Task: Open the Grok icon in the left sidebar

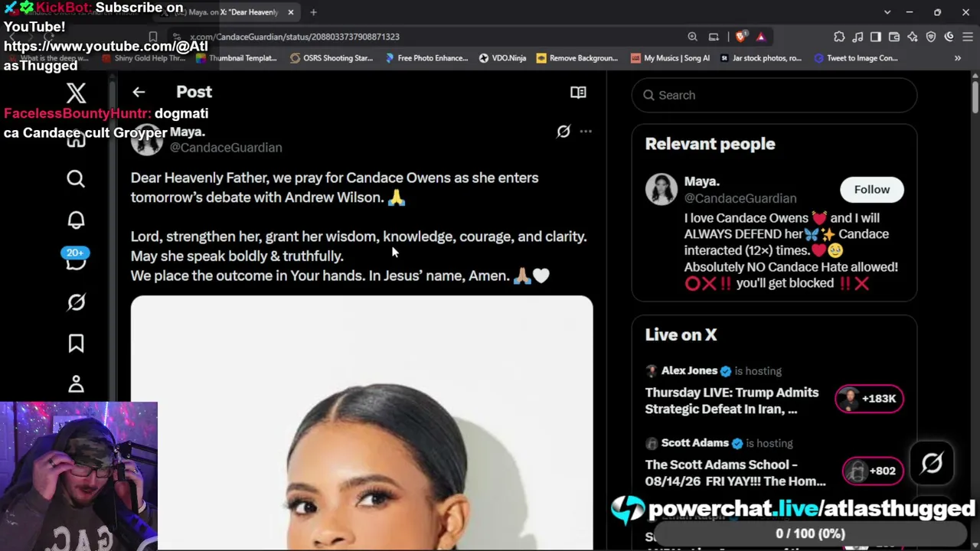Action: point(76,302)
